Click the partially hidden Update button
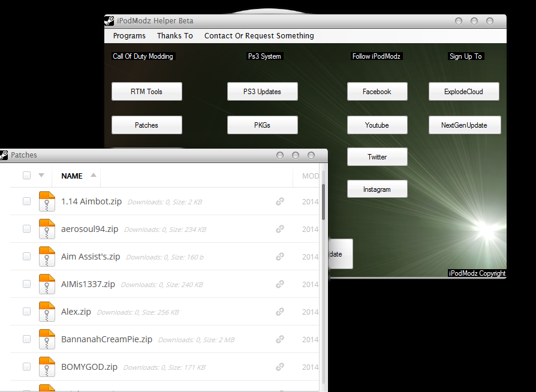Image resolution: width=536 pixels, height=392 pixels. (341, 254)
